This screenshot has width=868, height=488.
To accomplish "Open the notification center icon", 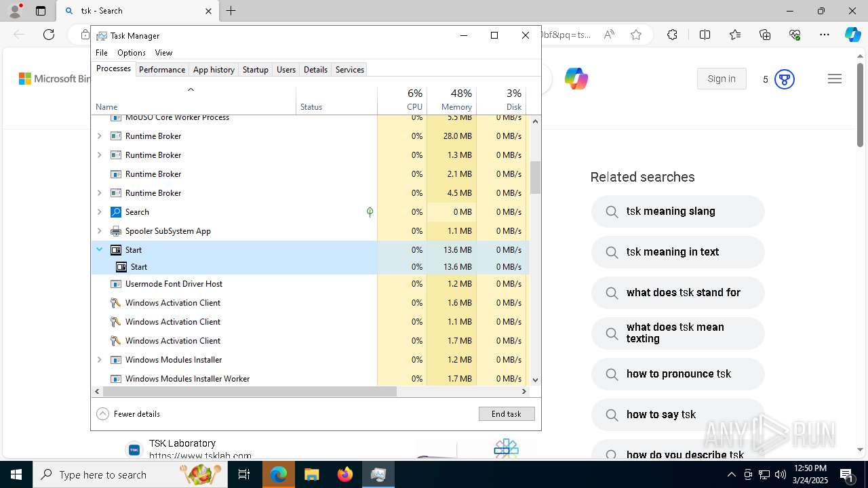I will [847, 474].
